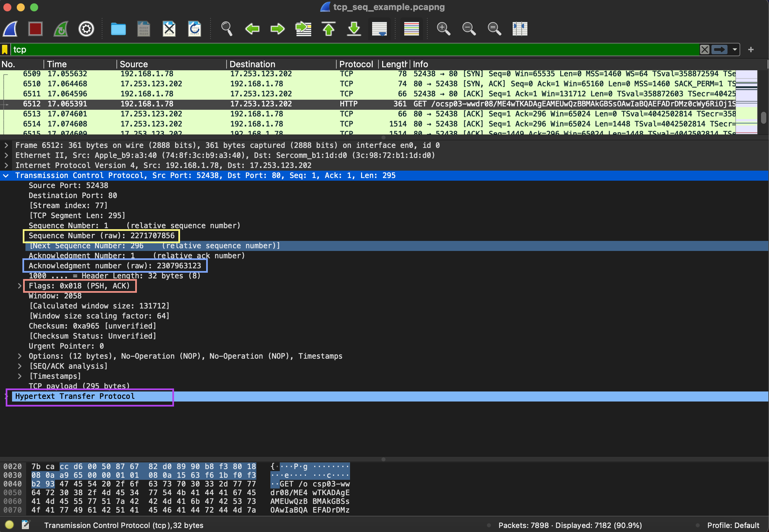Toggle auto-scroll during live capture

click(379, 29)
